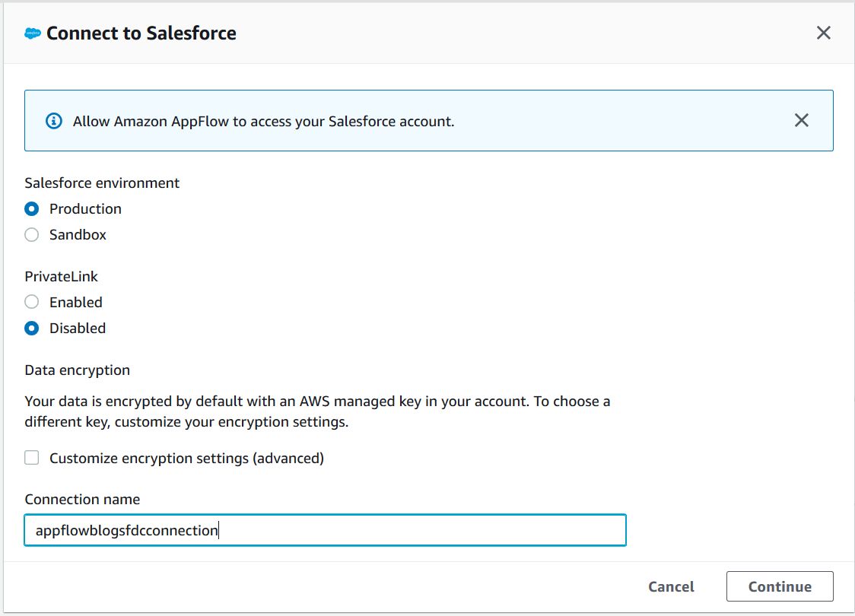
Task: Click the 'Allow Amazon AppFlow' banner message
Action: (x=263, y=121)
